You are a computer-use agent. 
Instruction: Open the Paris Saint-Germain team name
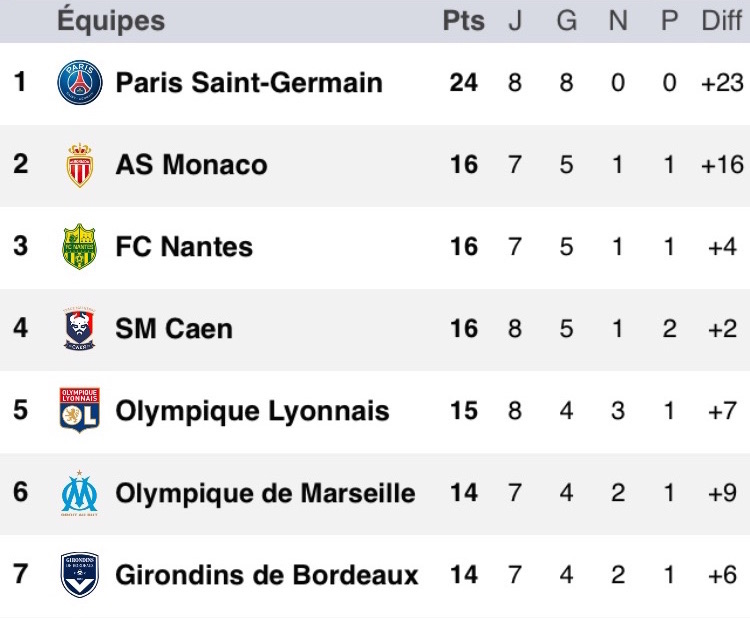pyautogui.click(x=249, y=82)
